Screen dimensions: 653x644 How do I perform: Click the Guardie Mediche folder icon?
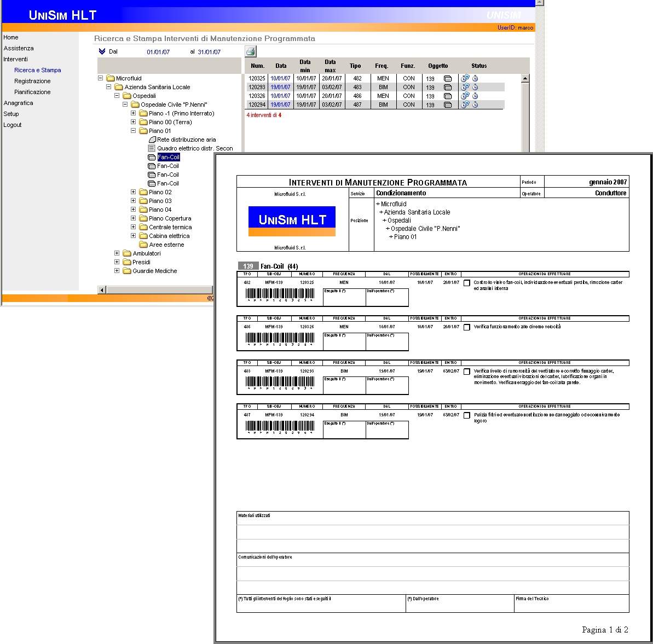point(127,271)
